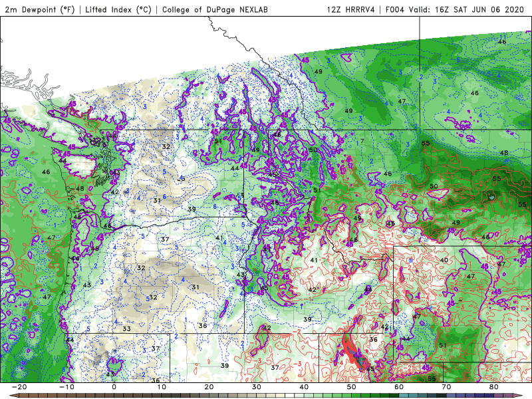Click the -20 tick label on the colorbar
The width and height of the screenshot is (532, 399).
point(19,387)
